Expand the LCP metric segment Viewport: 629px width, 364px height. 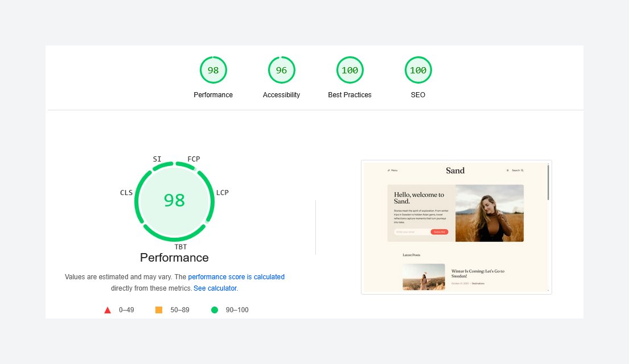[x=222, y=192]
